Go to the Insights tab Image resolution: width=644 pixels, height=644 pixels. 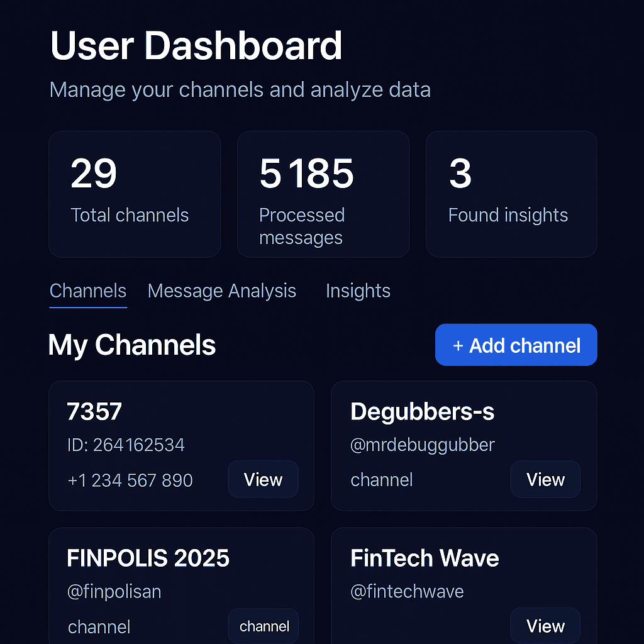point(358,291)
